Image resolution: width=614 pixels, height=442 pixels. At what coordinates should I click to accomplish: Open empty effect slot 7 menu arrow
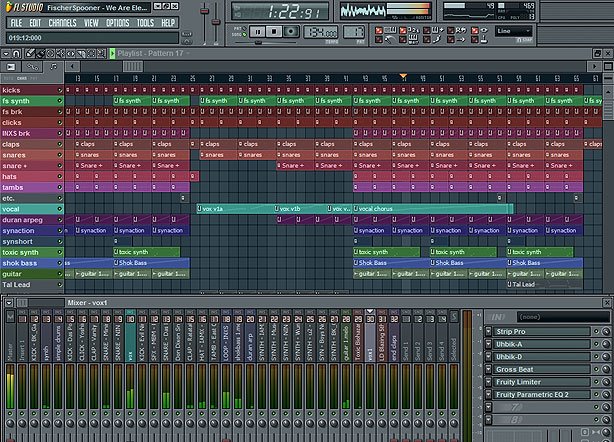coord(488,407)
